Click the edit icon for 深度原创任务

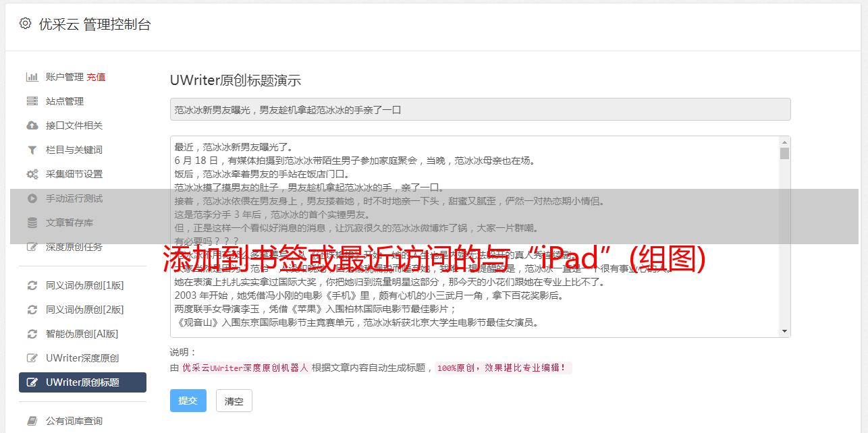click(x=32, y=247)
